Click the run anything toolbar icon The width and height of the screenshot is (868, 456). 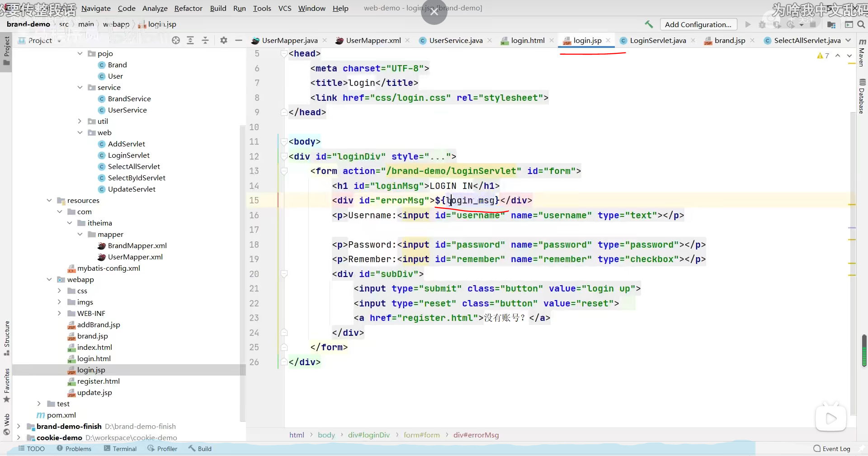849,24
